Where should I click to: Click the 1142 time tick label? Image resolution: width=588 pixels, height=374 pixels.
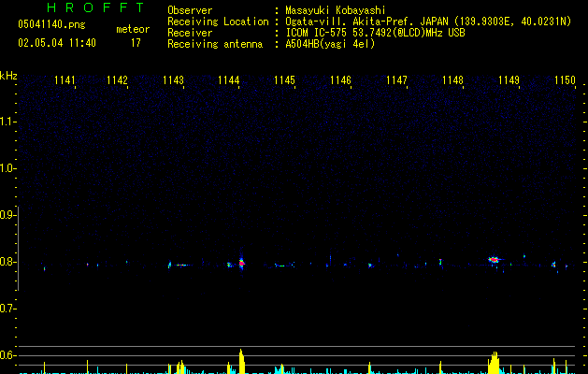click(x=118, y=80)
